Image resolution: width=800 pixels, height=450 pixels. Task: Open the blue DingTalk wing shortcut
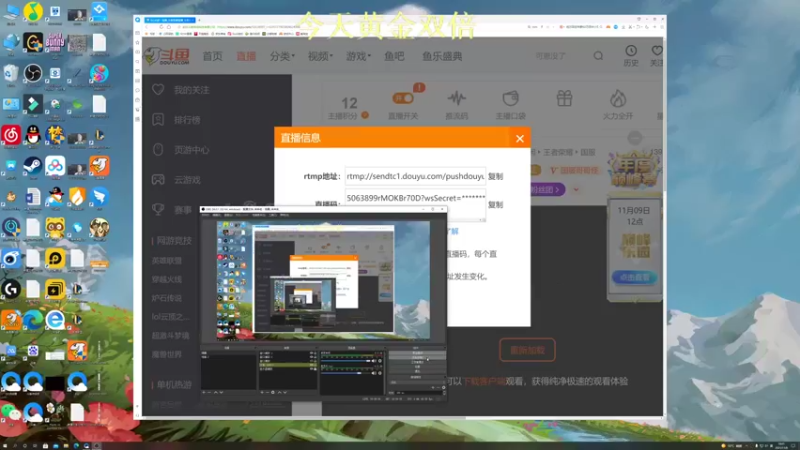99,197
